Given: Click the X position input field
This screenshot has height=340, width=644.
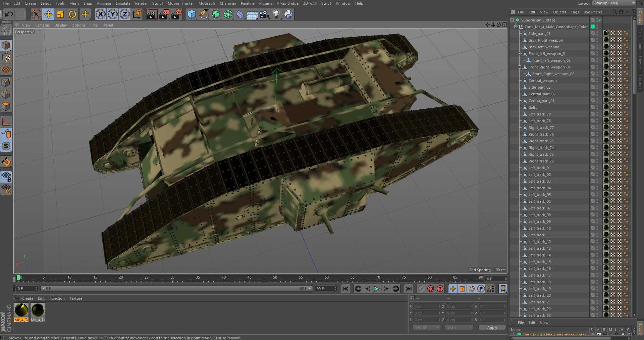Looking at the screenshot, I should (x=426, y=306).
